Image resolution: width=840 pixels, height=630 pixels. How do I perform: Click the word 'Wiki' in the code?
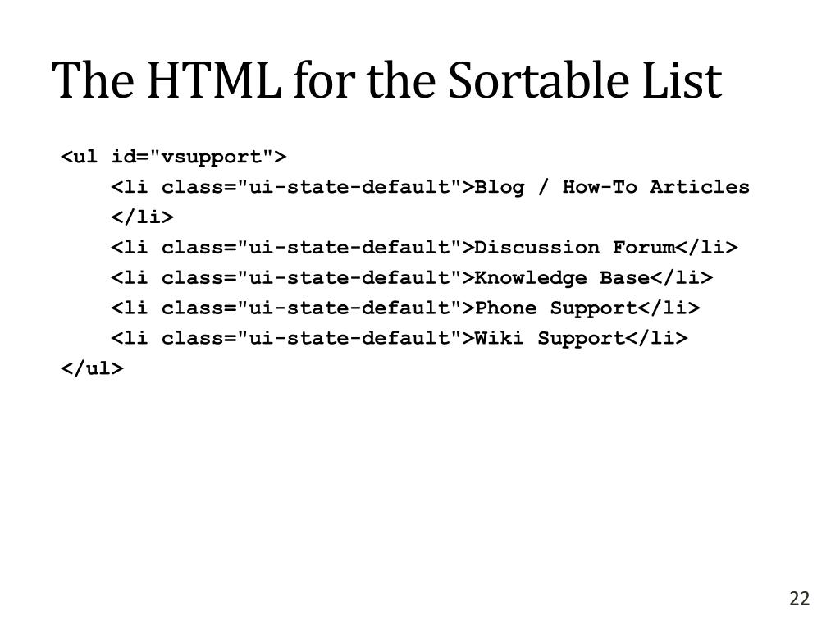tap(500, 338)
